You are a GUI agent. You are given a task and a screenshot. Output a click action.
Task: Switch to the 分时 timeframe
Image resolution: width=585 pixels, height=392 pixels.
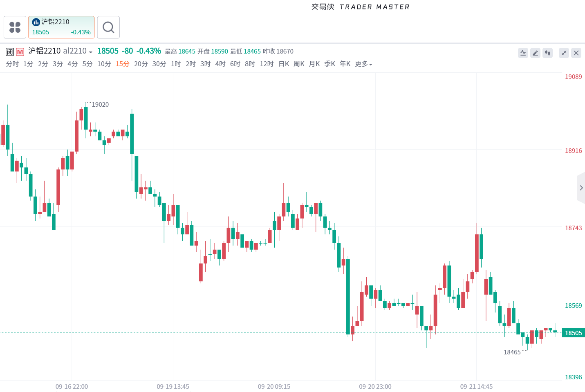pos(12,64)
